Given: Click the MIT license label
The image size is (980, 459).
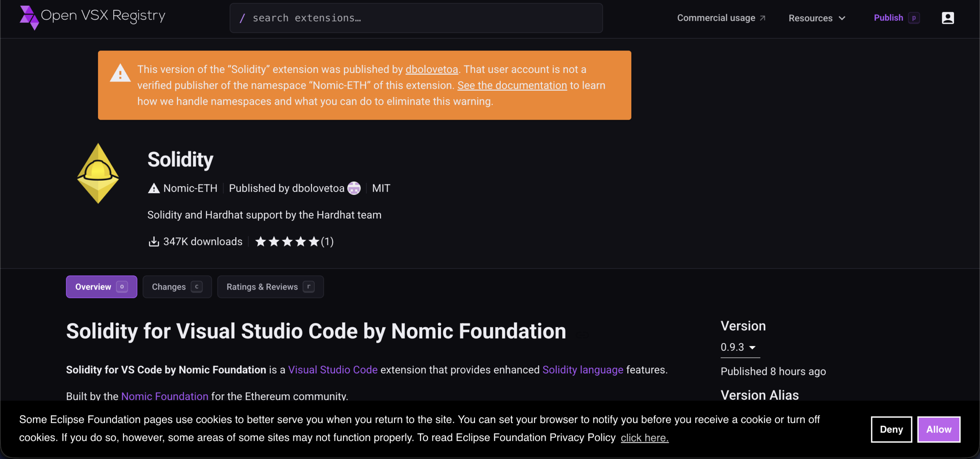Looking at the screenshot, I should click(381, 188).
